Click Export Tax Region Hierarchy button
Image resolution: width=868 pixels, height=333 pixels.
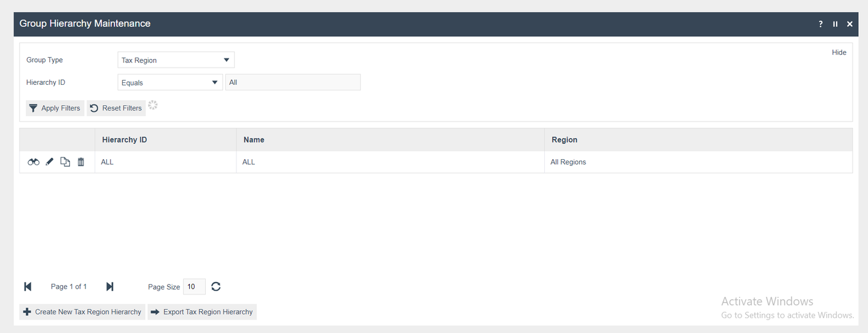tap(201, 312)
